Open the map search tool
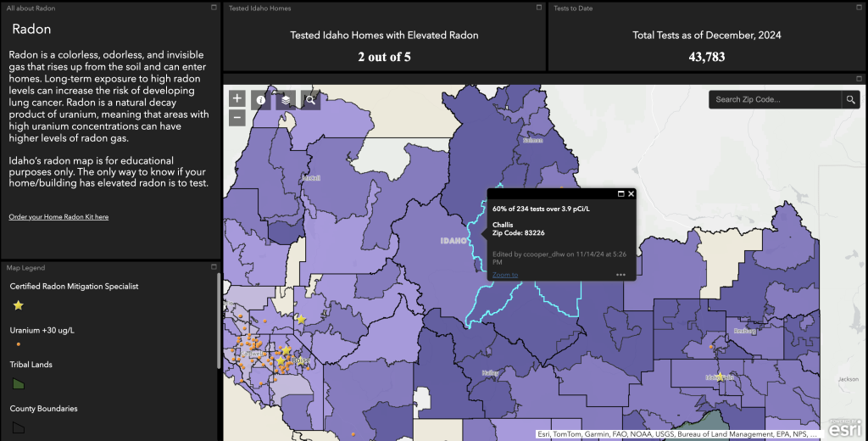Image resolution: width=868 pixels, height=441 pixels. click(310, 100)
